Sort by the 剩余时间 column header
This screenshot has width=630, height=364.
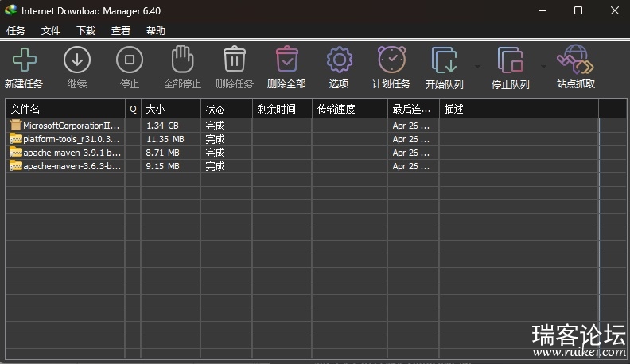(282, 109)
